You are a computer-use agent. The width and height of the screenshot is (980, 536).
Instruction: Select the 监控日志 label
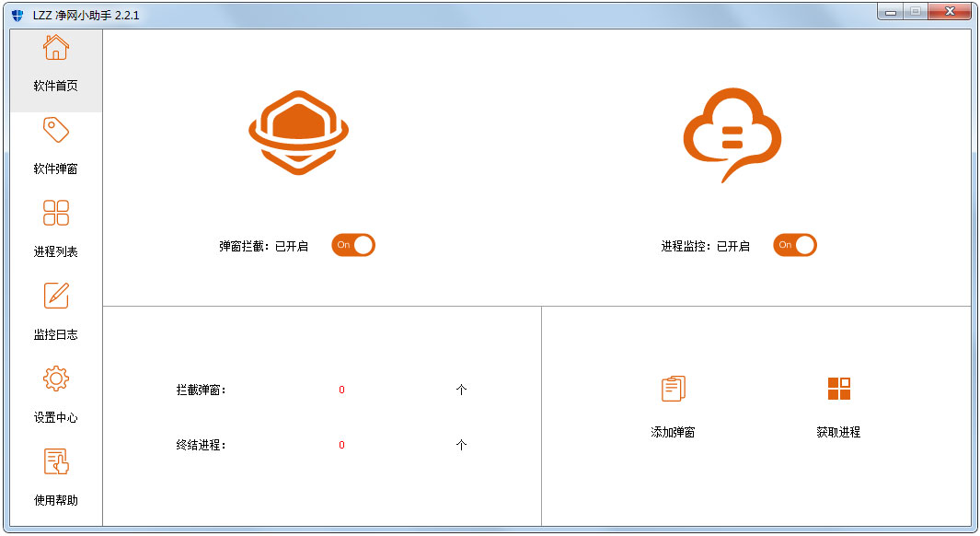pyautogui.click(x=55, y=334)
